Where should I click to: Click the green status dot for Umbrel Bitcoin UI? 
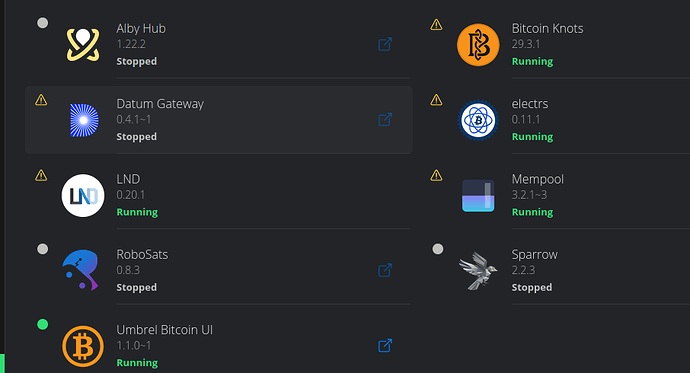pos(43,325)
